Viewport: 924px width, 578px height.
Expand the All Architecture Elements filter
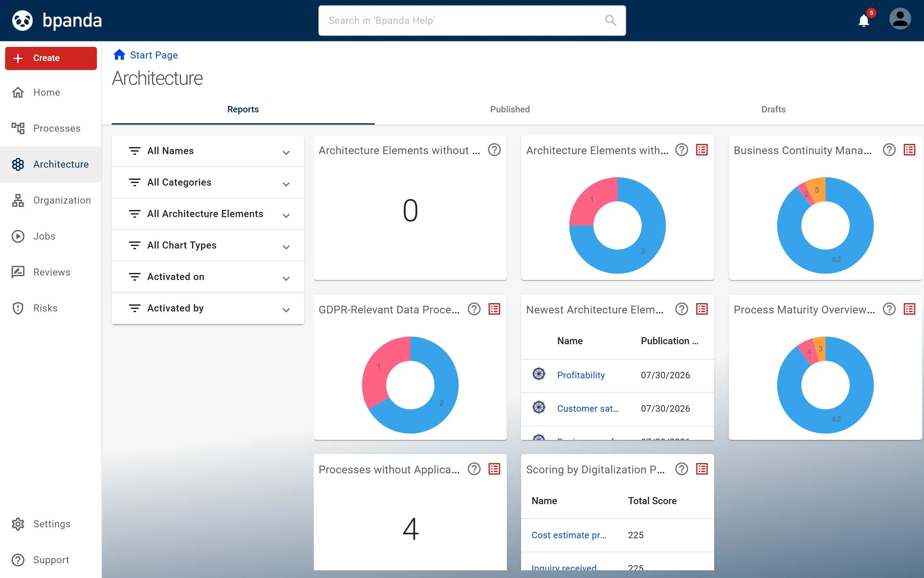pyautogui.click(x=208, y=214)
